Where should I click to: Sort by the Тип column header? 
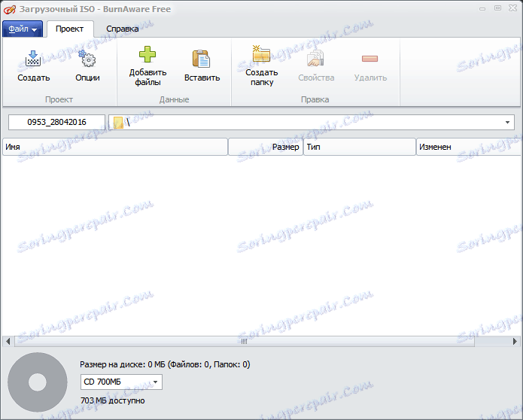[360, 147]
